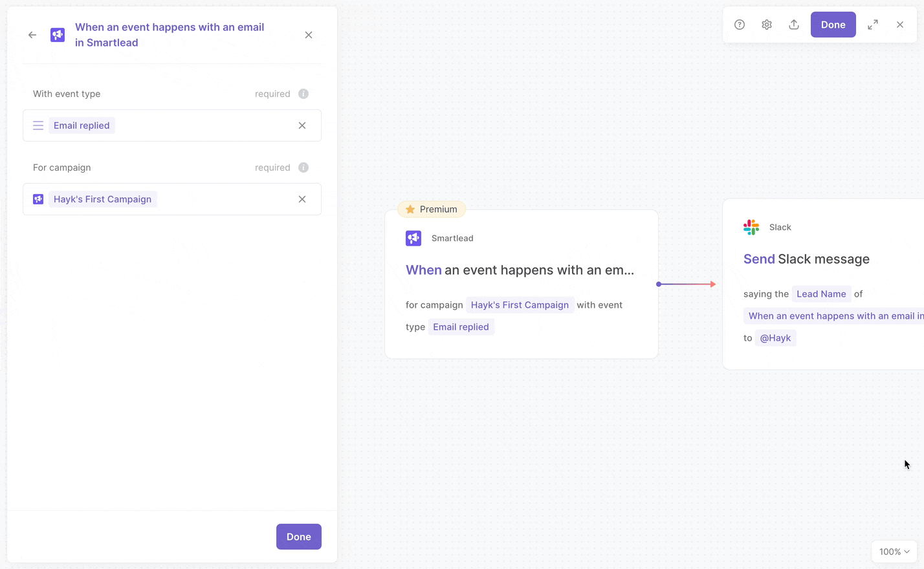Close the Smartlead event settings panel

click(x=309, y=35)
